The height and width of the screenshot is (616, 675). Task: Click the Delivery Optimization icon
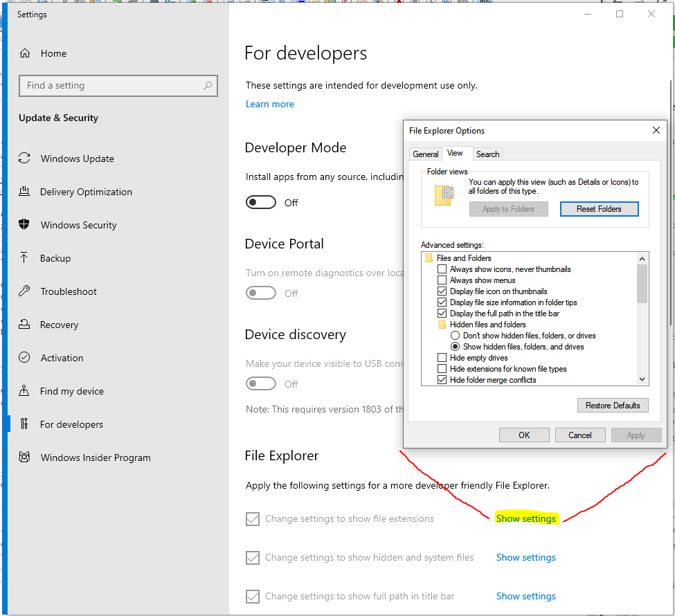coord(24,191)
